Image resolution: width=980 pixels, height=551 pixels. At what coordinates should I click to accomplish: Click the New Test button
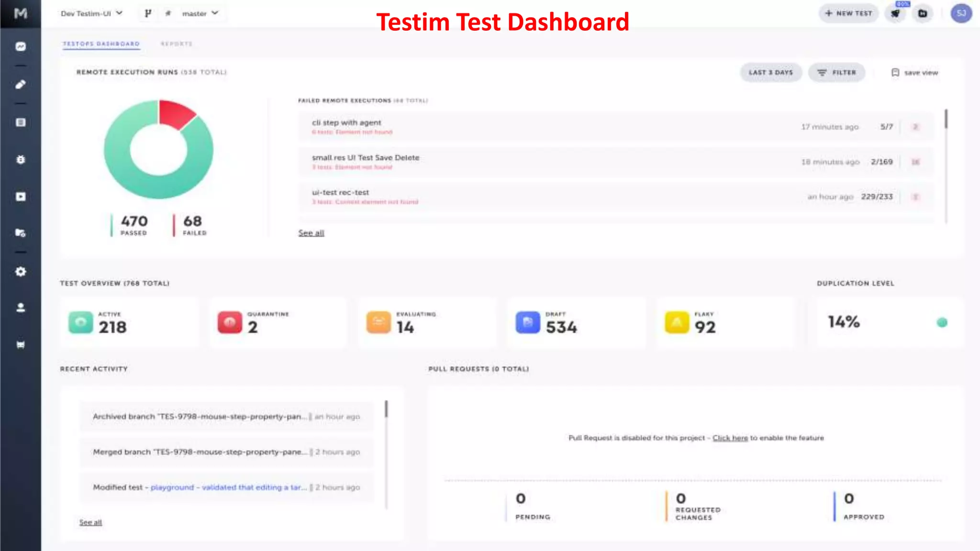[848, 13]
